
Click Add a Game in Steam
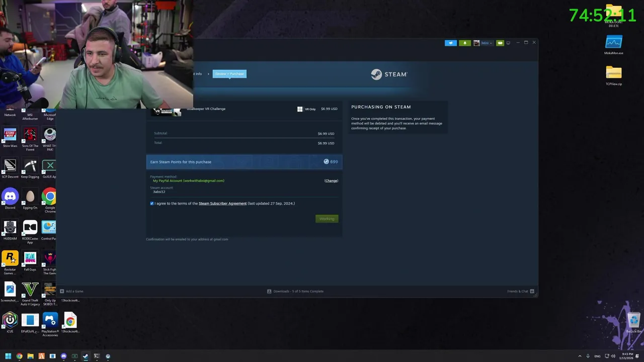(x=71, y=291)
